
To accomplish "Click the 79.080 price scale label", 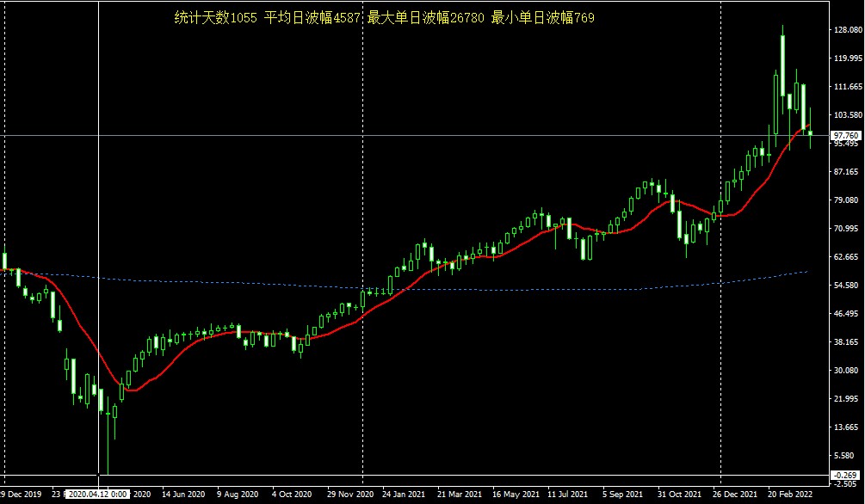I will 847,200.
